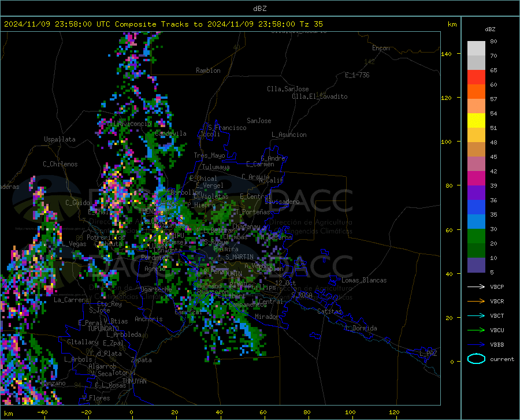The width and height of the screenshot is (520, 420).
Task: Click the Manzano map label
Action: point(53,383)
